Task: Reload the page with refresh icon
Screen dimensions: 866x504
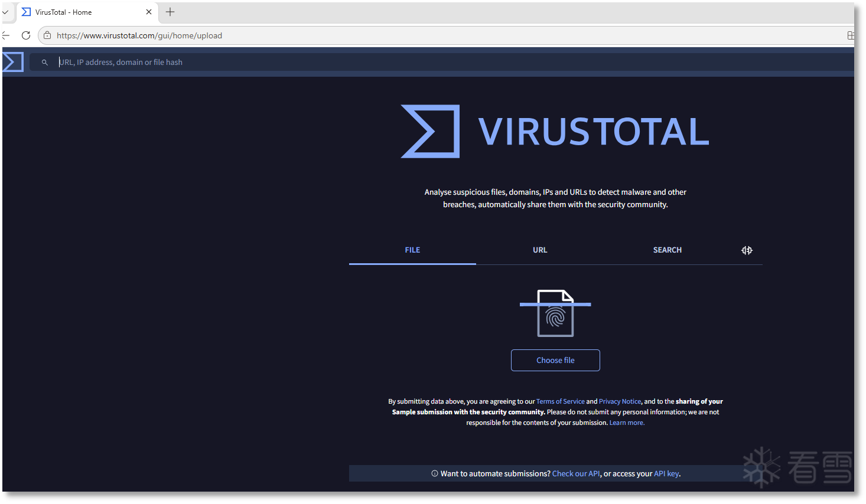Action: 26,35
